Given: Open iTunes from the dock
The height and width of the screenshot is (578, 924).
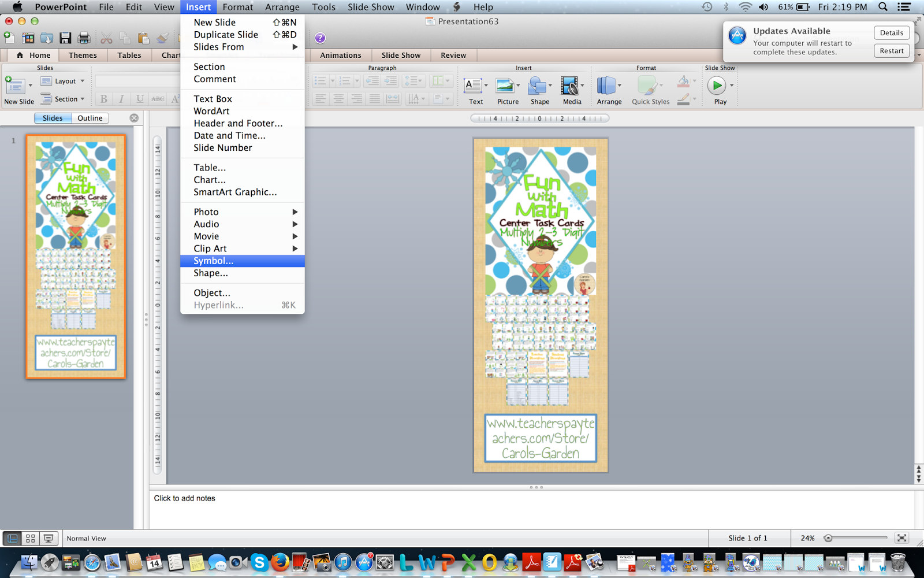Looking at the screenshot, I should click(x=343, y=562).
